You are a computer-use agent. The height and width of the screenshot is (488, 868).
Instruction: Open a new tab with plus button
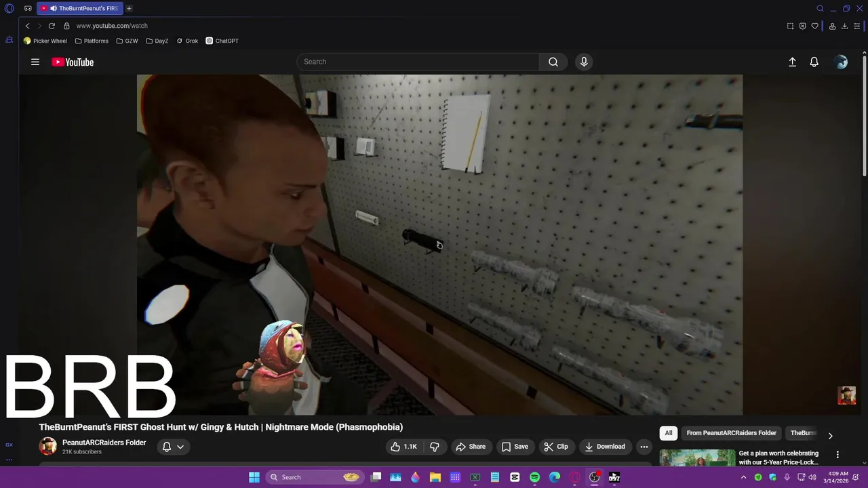tap(129, 8)
